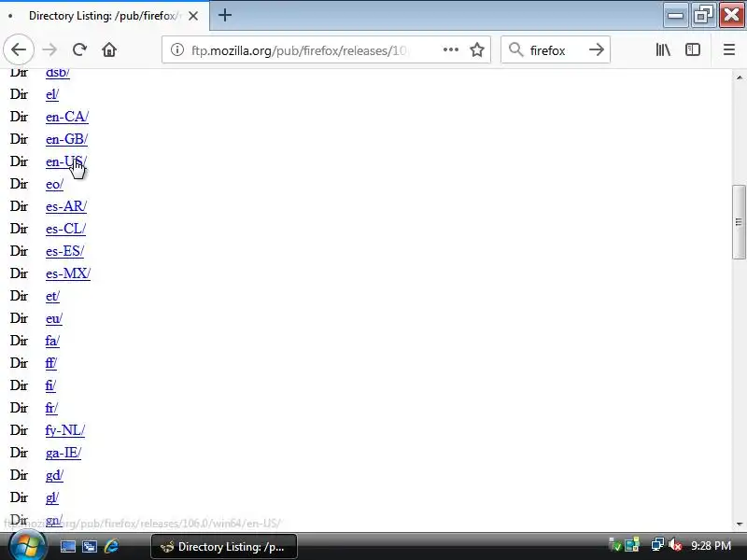Click the search magnifier icon
The width and height of the screenshot is (747, 560).
[x=515, y=49]
